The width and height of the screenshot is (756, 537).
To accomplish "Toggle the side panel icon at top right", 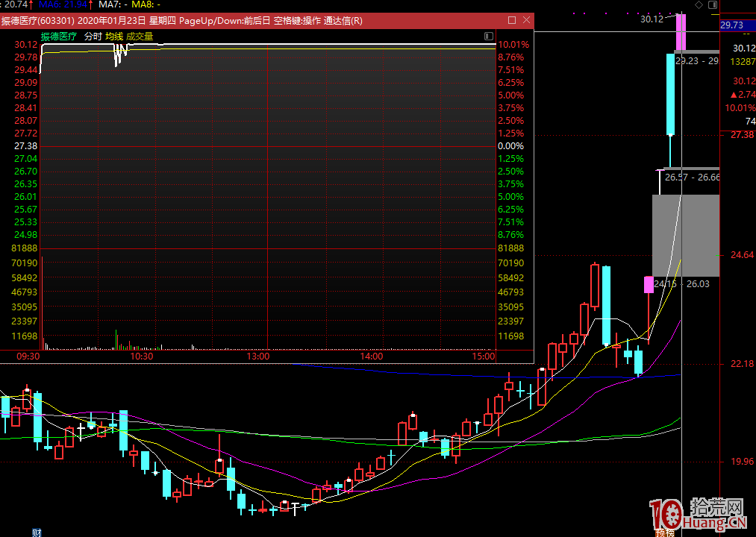I will pos(714,4).
